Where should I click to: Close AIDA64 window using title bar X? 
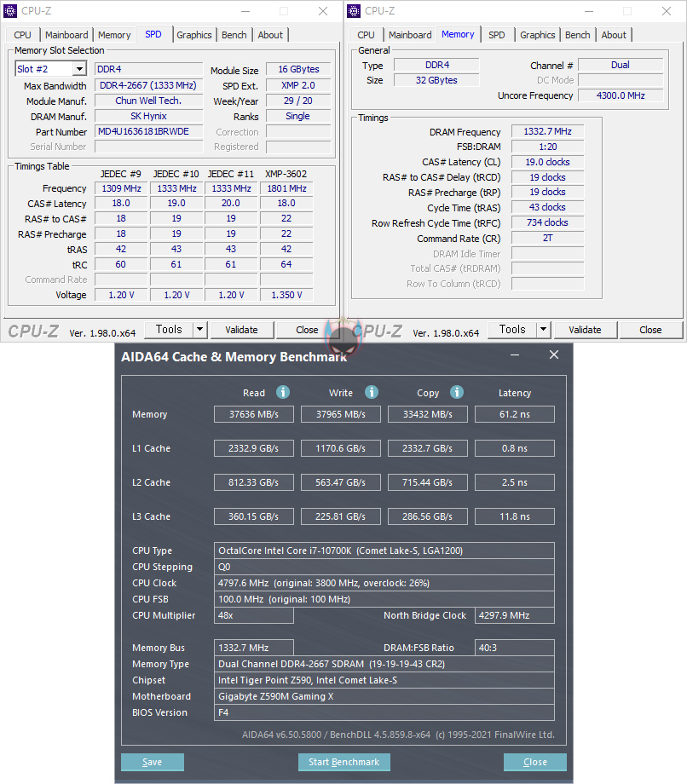(x=554, y=355)
